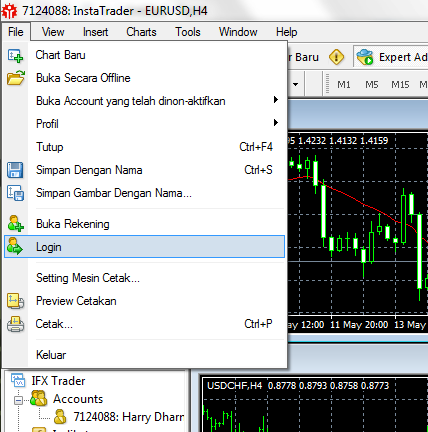
Task: Switch chart timeframe to M15
Action: 400,85
